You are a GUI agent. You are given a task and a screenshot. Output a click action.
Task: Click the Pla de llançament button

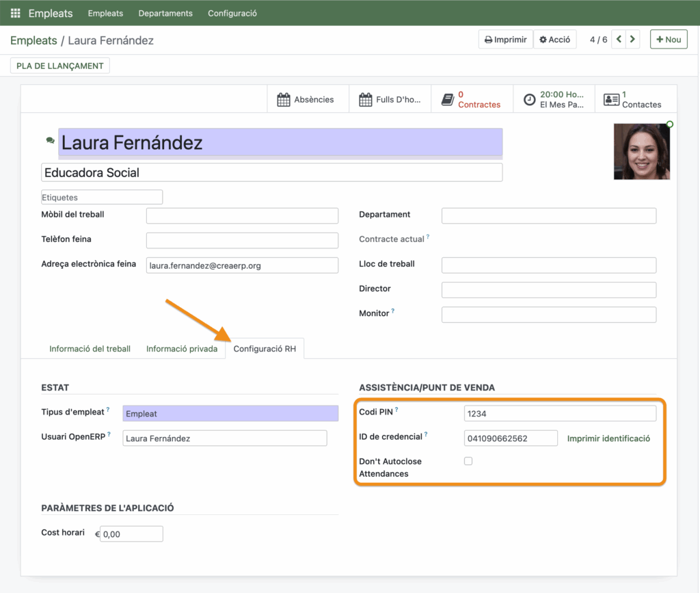(60, 66)
